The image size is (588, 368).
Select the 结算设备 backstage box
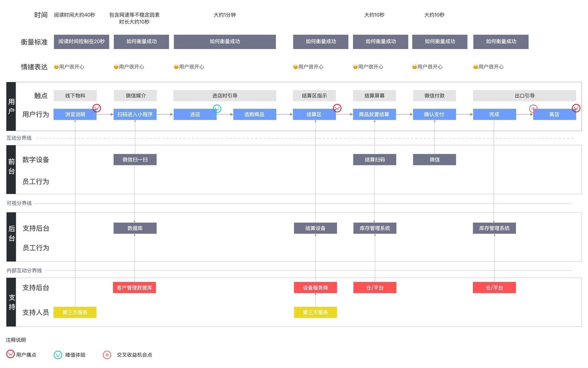pos(315,228)
